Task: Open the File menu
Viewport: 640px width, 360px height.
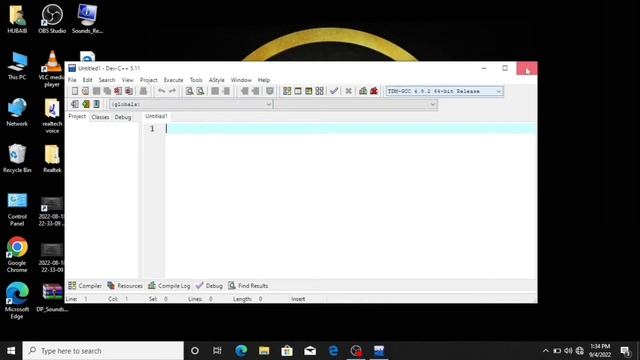Action: coord(72,80)
